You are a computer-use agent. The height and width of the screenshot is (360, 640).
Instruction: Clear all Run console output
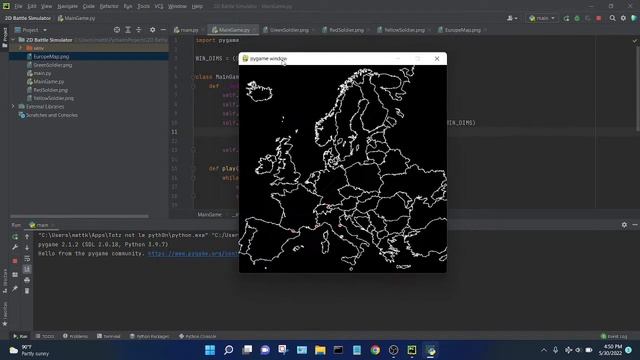pyautogui.click(x=27, y=291)
